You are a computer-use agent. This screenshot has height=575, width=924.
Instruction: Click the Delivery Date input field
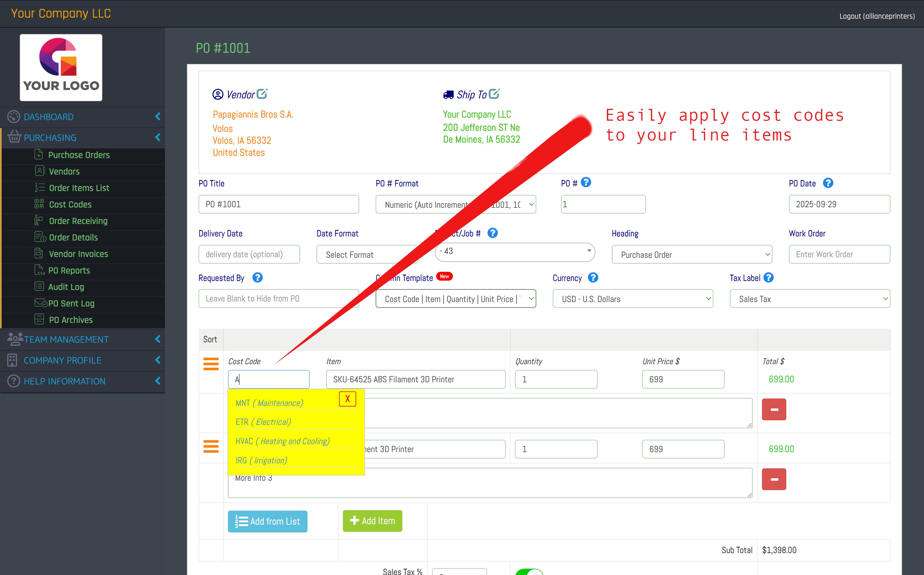249,255
